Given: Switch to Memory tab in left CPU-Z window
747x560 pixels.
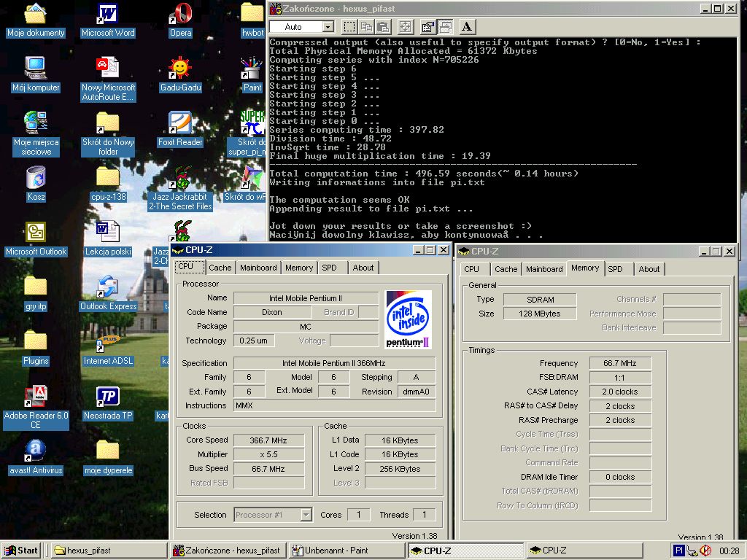Looking at the screenshot, I should click(299, 268).
